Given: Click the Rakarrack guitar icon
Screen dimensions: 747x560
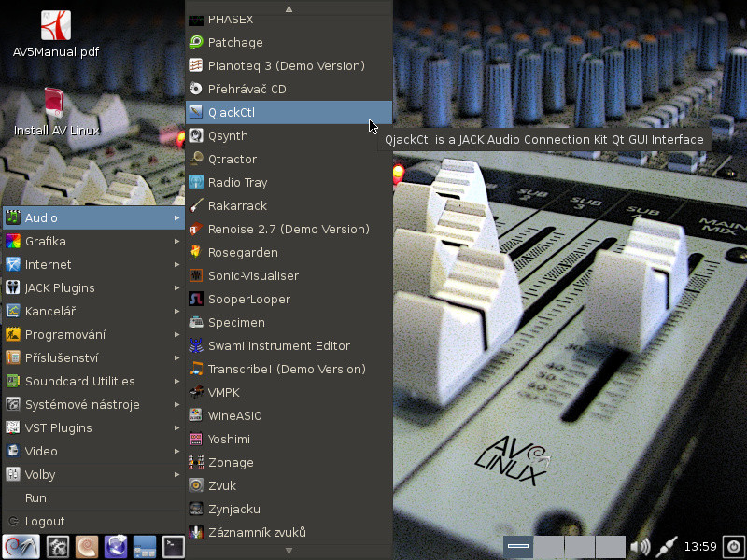Looking at the screenshot, I should (196, 205).
